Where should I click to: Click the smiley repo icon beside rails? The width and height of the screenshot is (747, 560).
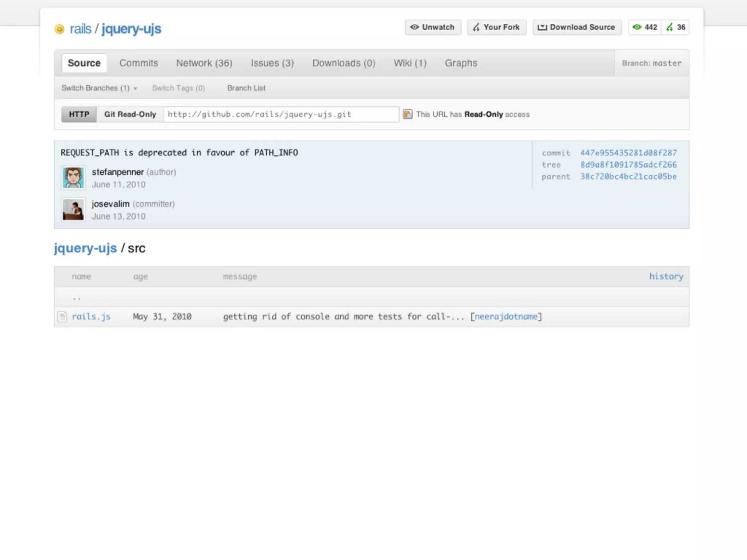[59, 29]
